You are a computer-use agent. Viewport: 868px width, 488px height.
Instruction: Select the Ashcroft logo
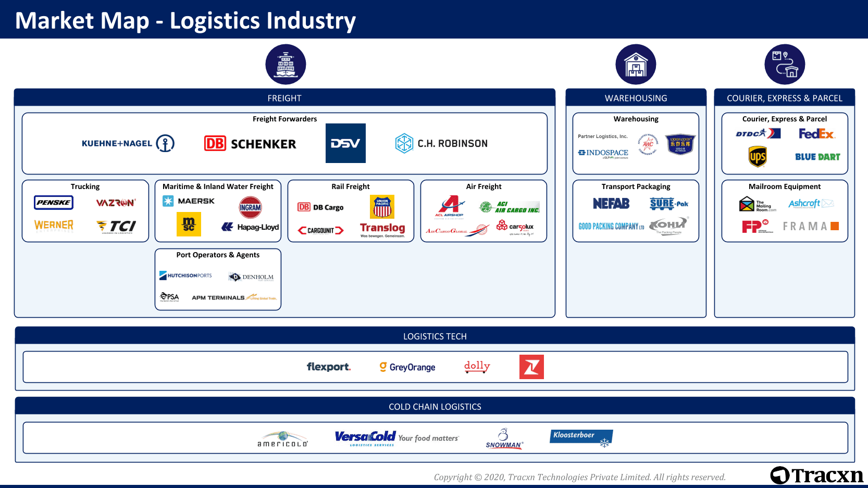pyautogui.click(x=811, y=204)
